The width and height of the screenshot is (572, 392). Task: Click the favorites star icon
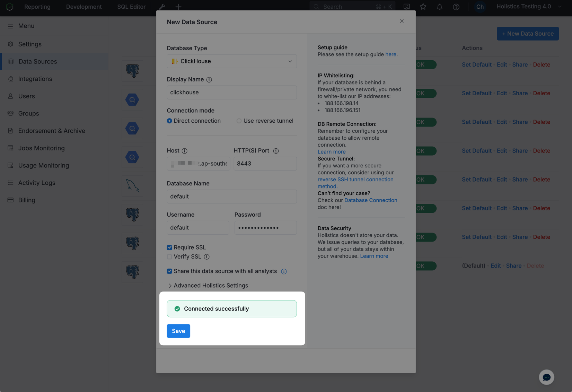(x=423, y=7)
